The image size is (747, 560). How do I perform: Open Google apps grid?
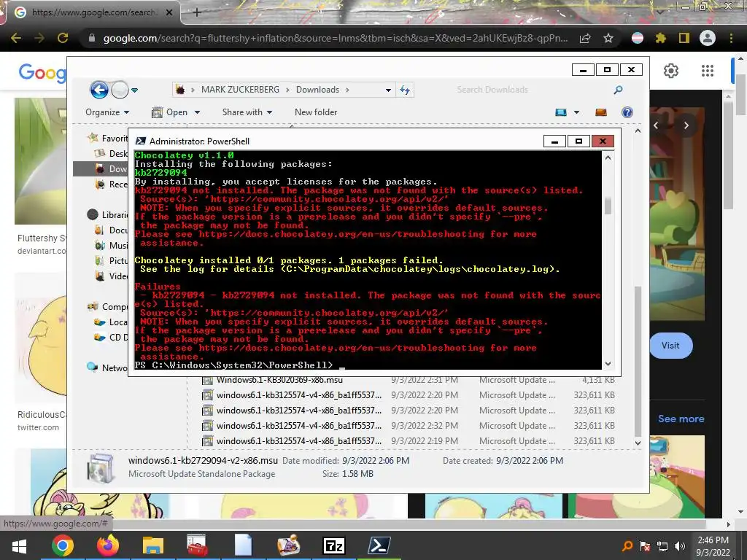pyautogui.click(x=708, y=71)
